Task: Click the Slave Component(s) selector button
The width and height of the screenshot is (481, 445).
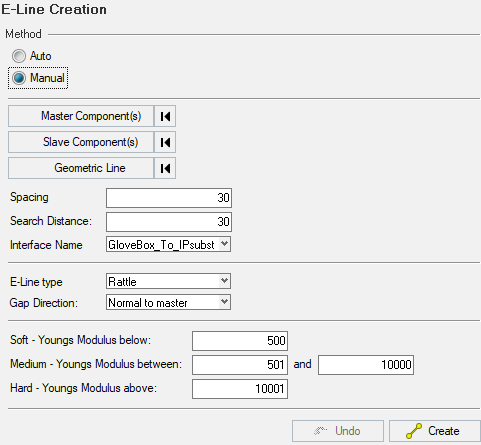Action: coord(81,142)
